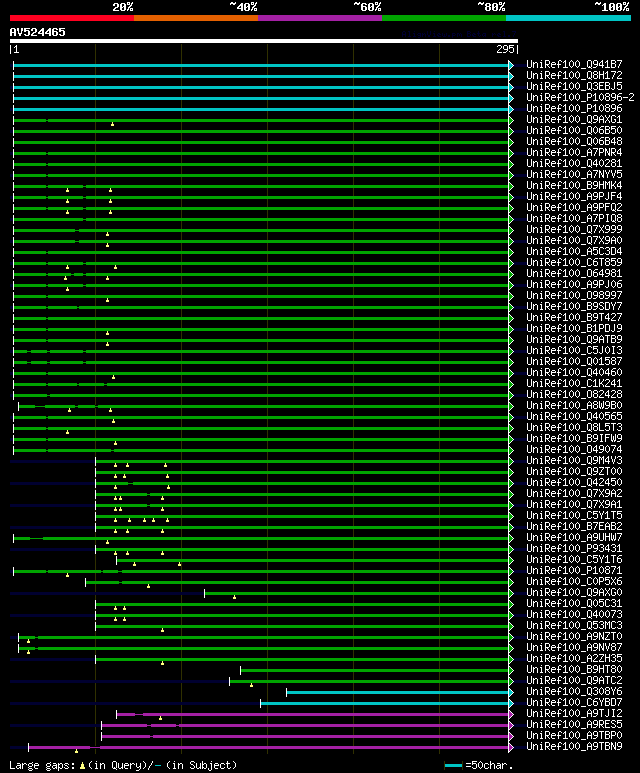
Task: Click the UniRef100_C6T859 label
Action: tap(574, 262)
